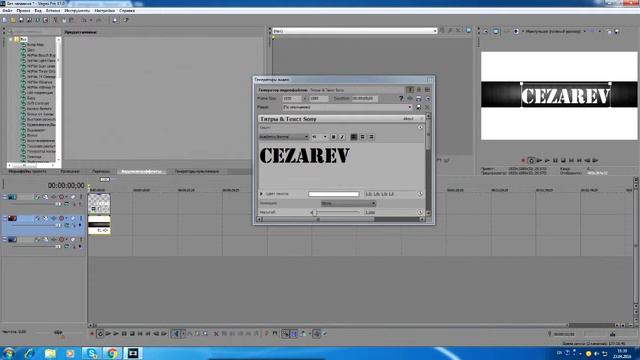Click the Record button in timeline transport
Viewport: 640px width, 360px height.
92,334
